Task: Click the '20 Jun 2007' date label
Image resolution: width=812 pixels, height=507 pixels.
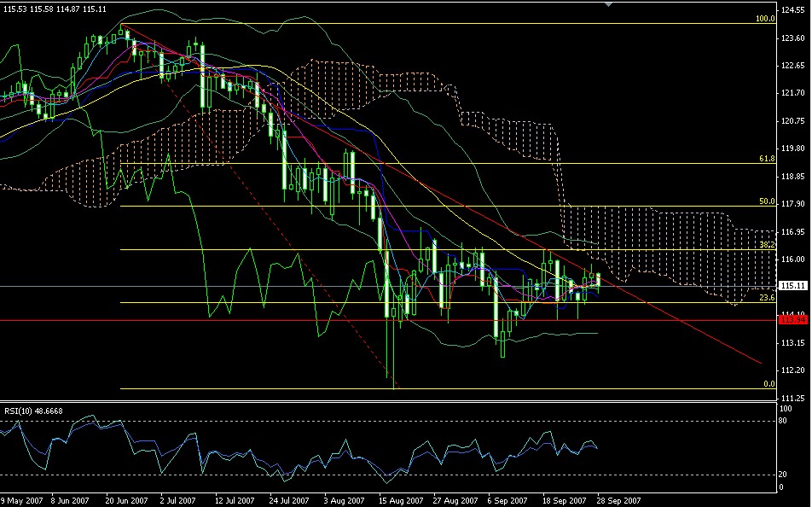Action: tap(126, 501)
